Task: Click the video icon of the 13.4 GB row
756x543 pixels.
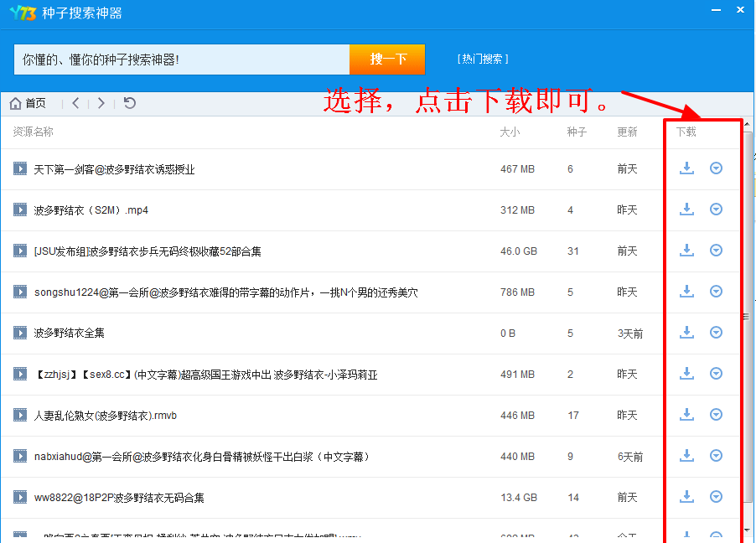Action: tap(20, 496)
